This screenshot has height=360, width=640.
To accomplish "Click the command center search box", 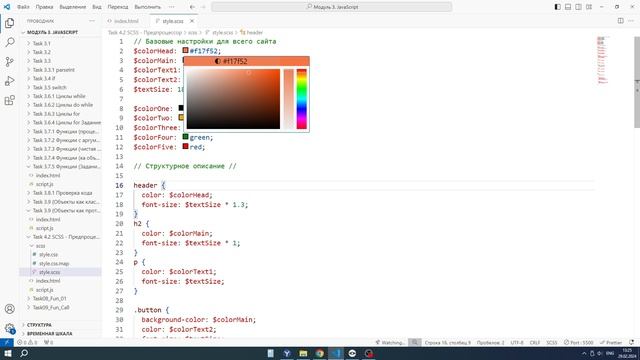I will [x=331, y=7].
